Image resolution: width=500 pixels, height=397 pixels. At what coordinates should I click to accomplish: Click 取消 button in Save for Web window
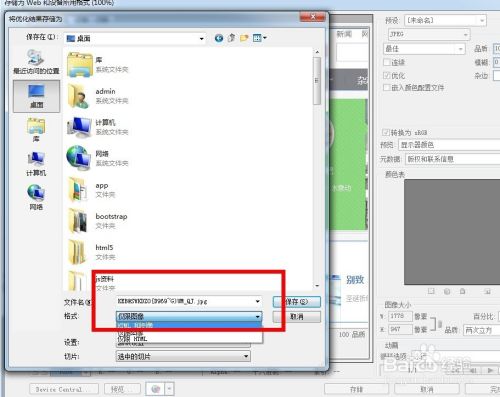coord(427,389)
